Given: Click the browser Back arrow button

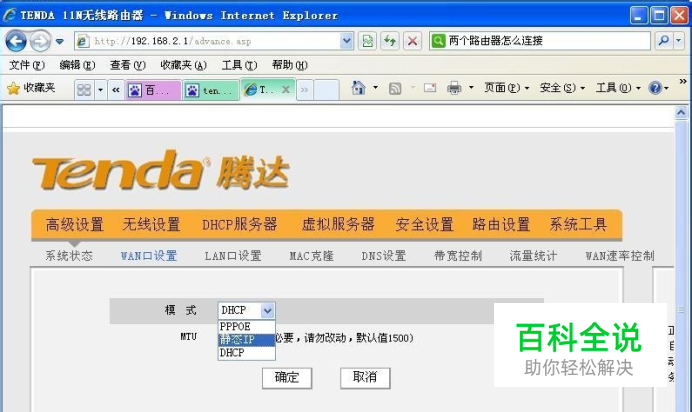Looking at the screenshot, I should tap(16, 41).
